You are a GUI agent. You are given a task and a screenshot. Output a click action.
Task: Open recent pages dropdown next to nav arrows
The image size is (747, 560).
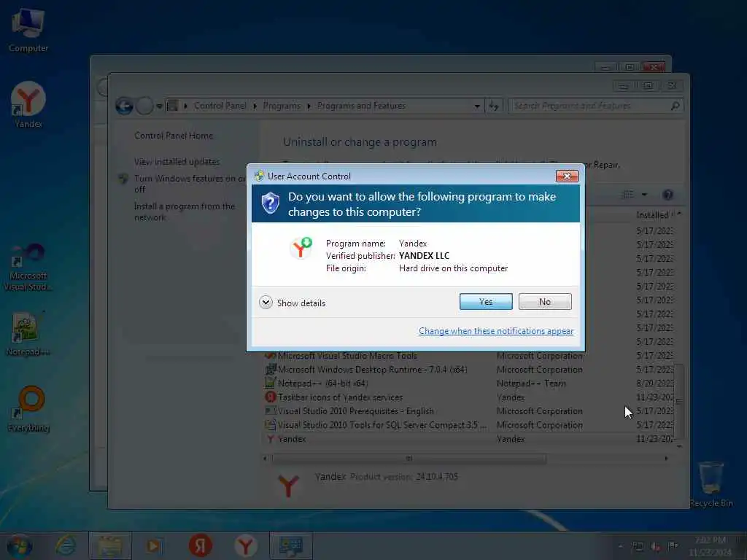tap(159, 106)
